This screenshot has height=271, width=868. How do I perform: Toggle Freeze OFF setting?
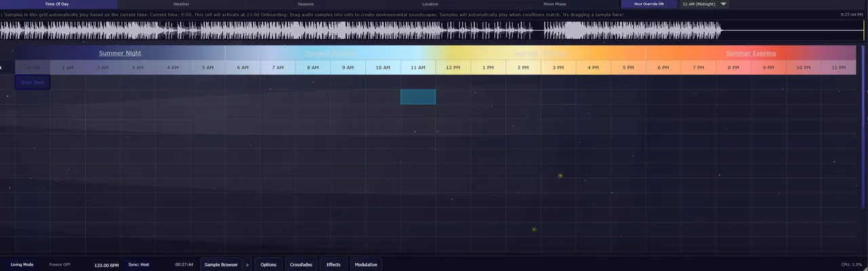tap(60, 264)
